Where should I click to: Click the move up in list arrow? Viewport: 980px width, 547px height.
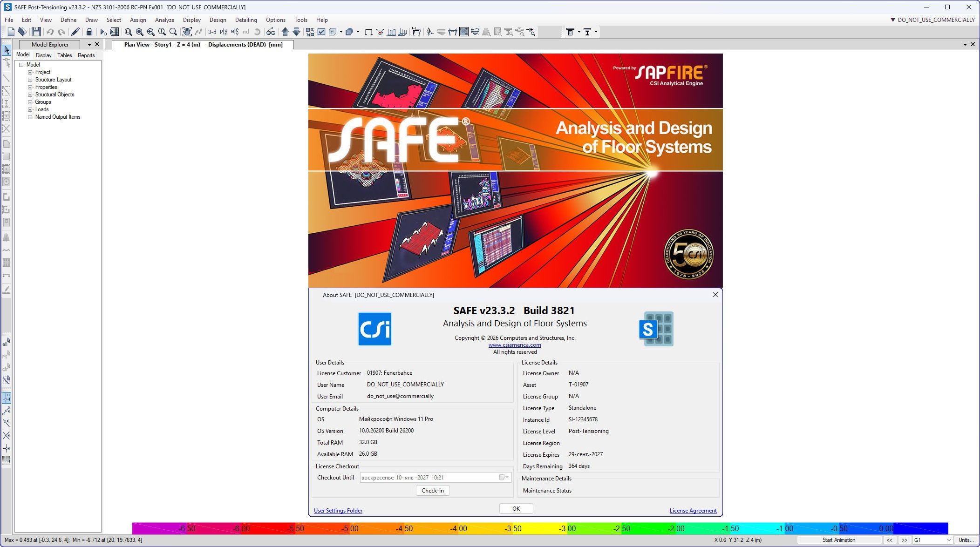coord(285,32)
